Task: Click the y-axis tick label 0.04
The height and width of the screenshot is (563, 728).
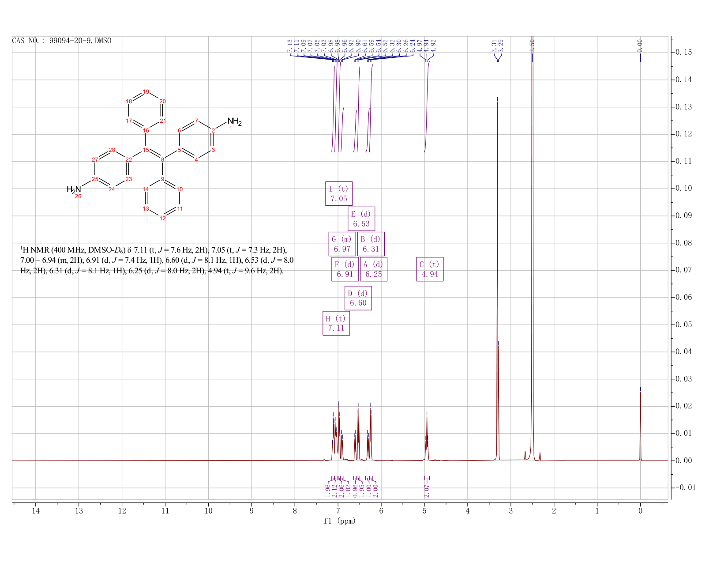Action: (x=683, y=352)
